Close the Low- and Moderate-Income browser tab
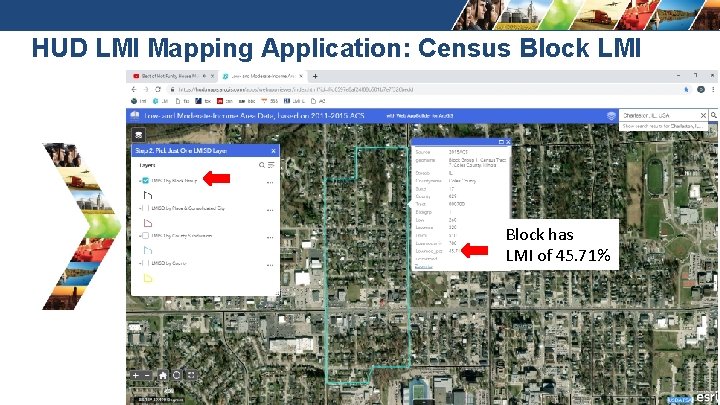The image size is (720, 405). (301, 76)
